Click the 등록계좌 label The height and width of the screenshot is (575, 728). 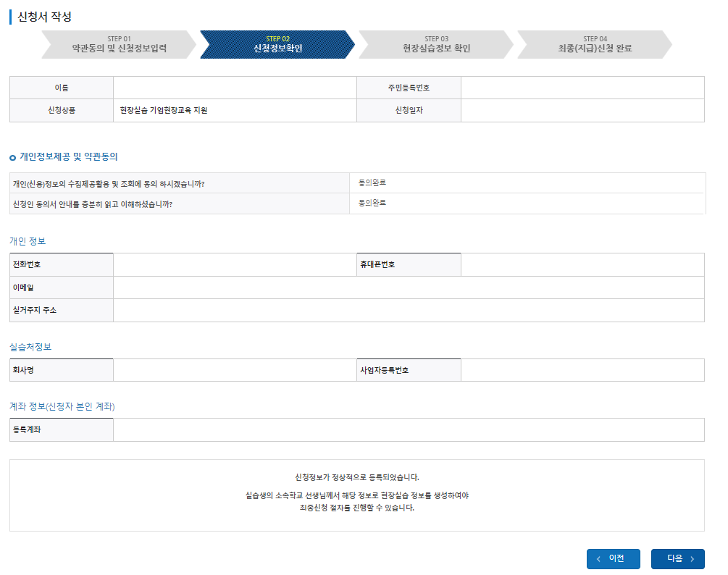coord(27,429)
